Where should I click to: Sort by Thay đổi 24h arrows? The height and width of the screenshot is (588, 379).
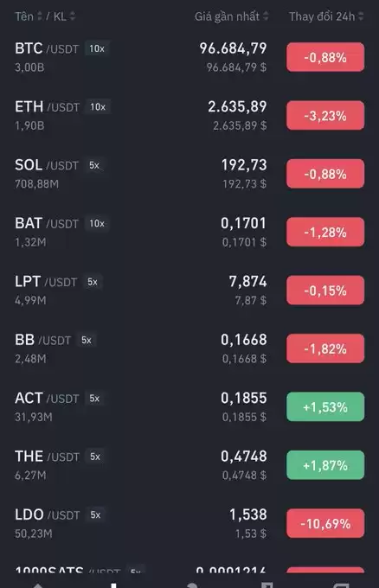pyautogui.click(x=361, y=16)
